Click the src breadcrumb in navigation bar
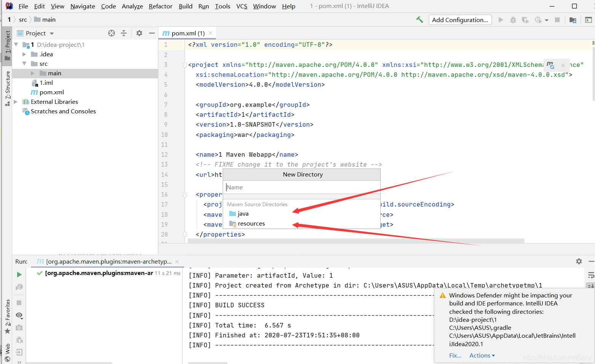This screenshot has height=364, width=595. (23, 19)
